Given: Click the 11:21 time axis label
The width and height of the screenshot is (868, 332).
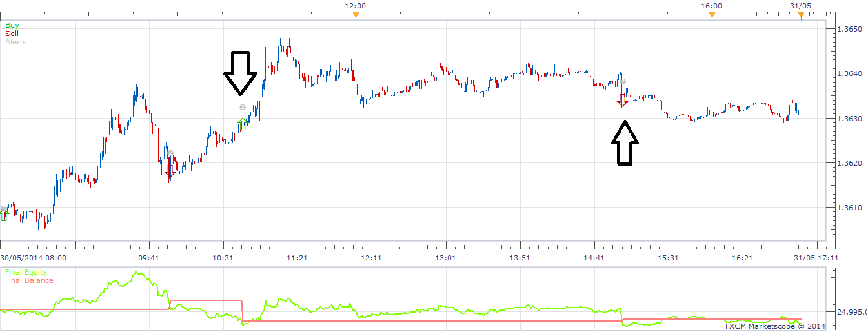Looking at the screenshot, I should 298,258.
